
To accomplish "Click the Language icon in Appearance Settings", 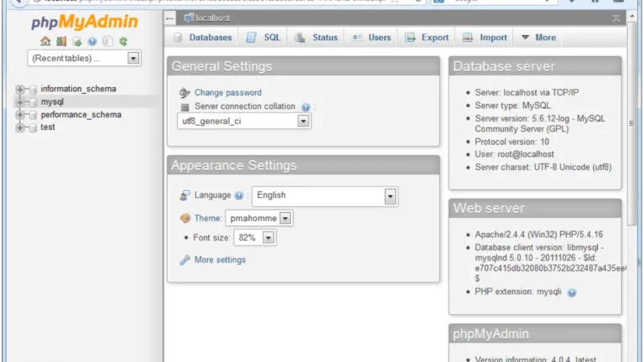I will pos(184,195).
